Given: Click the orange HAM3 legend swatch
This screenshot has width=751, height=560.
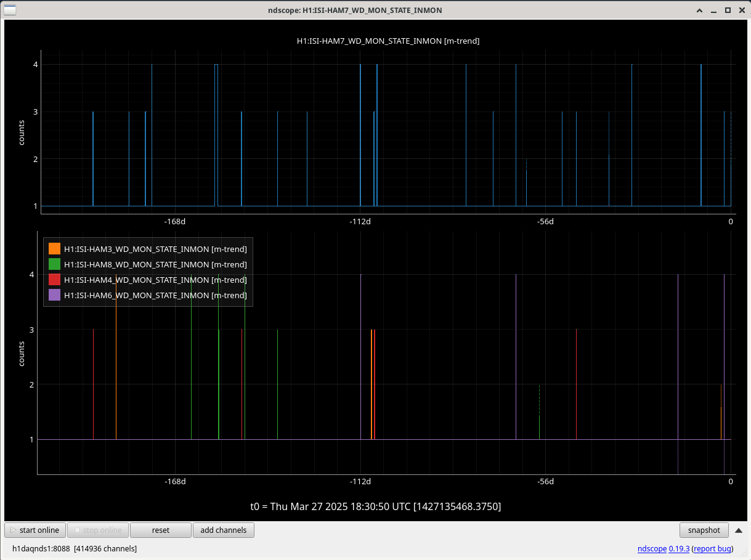Looking at the screenshot, I should click(x=54, y=249).
